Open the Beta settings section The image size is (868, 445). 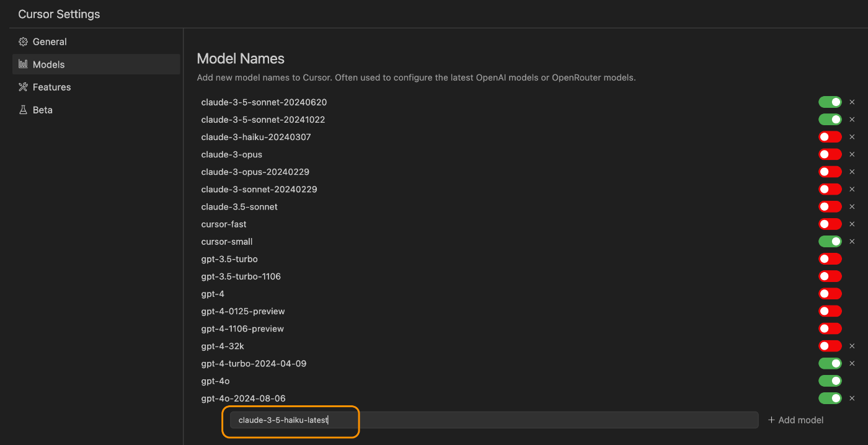click(x=96, y=110)
